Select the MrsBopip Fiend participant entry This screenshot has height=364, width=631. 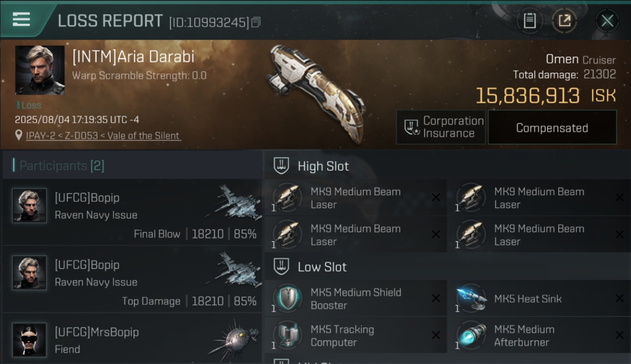(x=132, y=340)
